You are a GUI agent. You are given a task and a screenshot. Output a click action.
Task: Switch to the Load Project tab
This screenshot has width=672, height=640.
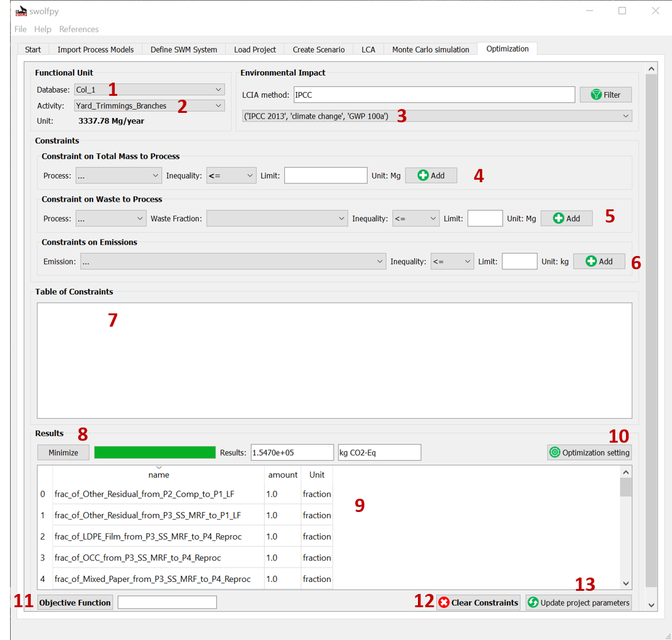(x=255, y=50)
